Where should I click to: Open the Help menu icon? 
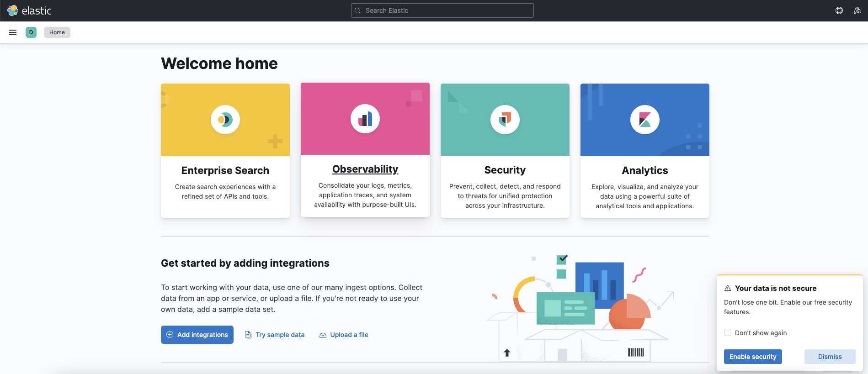click(x=839, y=11)
